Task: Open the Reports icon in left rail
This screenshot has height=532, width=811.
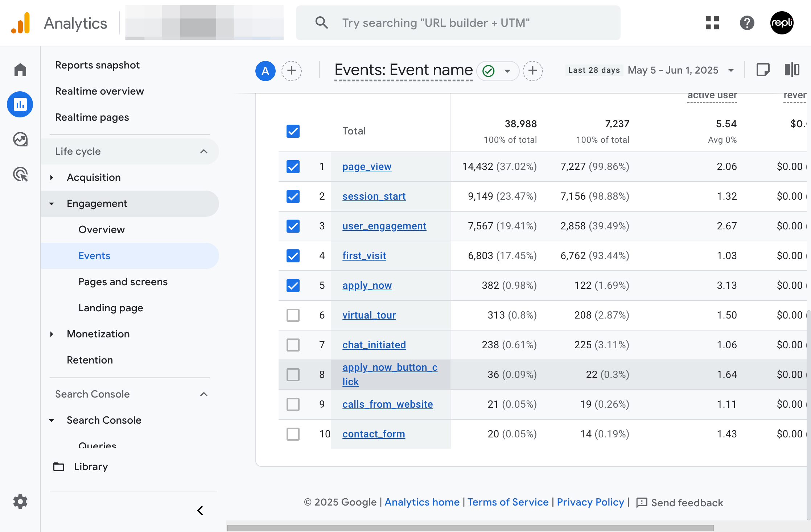Action: click(x=20, y=104)
